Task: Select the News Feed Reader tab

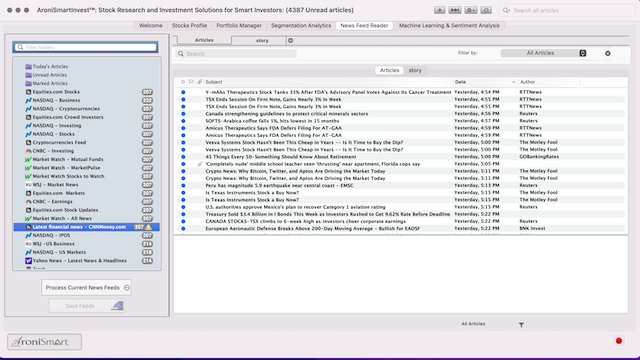Action: (364, 25)
